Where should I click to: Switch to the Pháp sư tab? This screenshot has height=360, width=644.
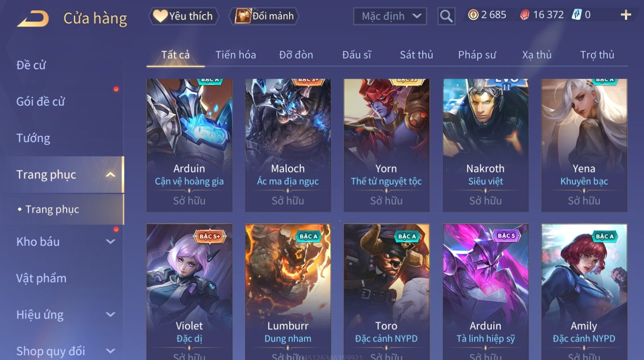477,55
